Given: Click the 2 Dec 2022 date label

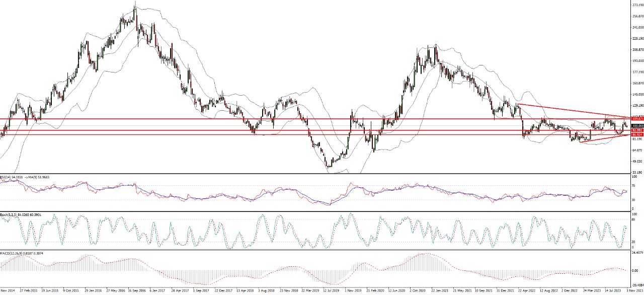Looking at the screenshot, I should pyautogui.click(x=570, y=290).
